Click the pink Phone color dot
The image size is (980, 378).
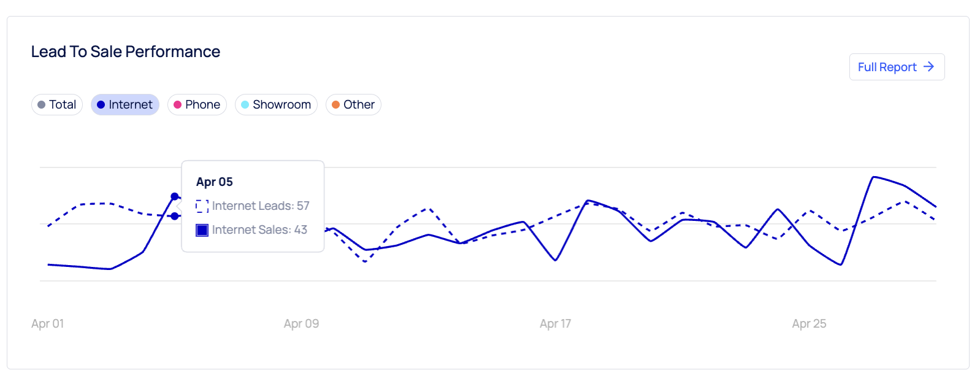pos(178,104)
